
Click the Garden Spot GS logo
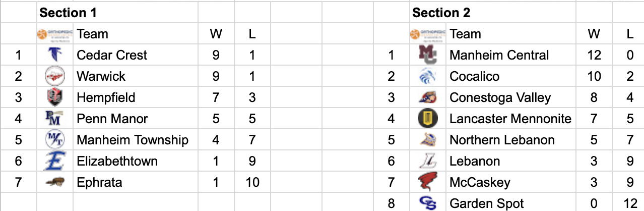(428, 203)
